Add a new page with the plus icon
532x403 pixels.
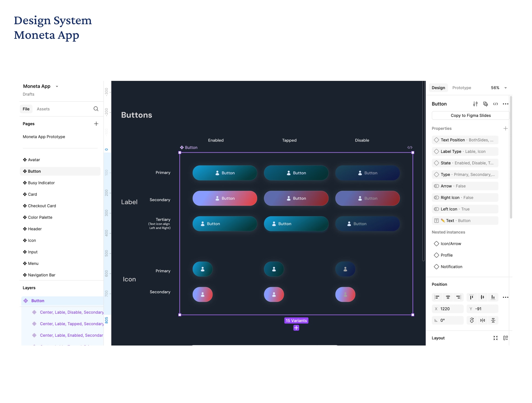tap(96, 124)
